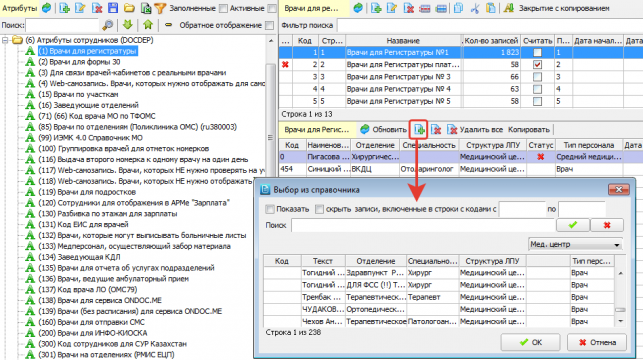The image size is (643, 360).
Task: Open the yellow folder icon in the Атрибуты toolbar
Action: 129,8
